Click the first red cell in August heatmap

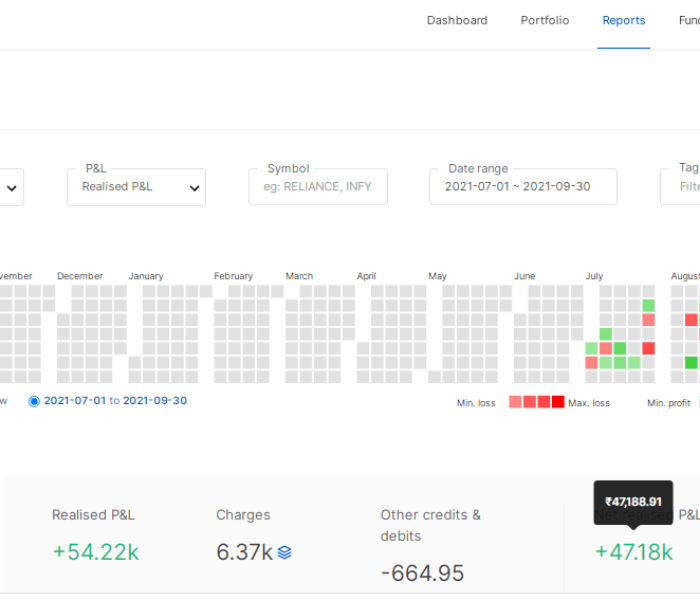[x=691, y=320]
